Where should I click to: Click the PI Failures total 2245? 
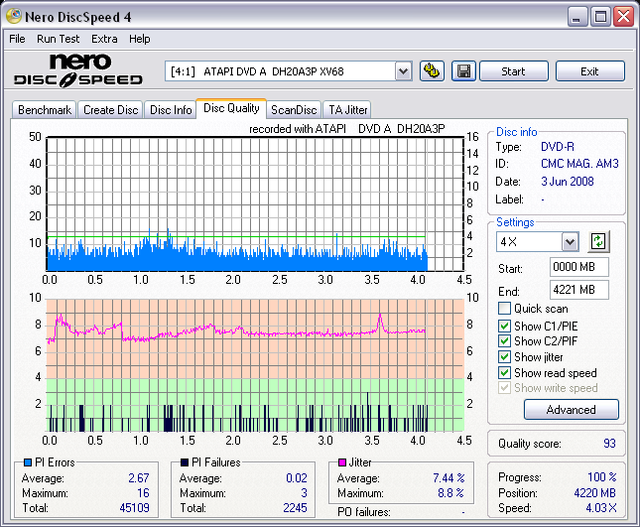(295, 508)
